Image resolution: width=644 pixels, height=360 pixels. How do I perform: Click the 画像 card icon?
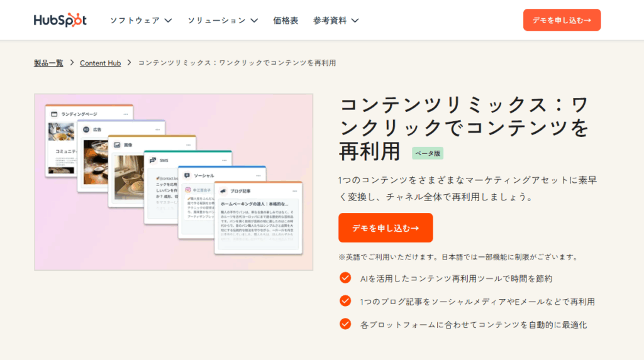[117, 145]
